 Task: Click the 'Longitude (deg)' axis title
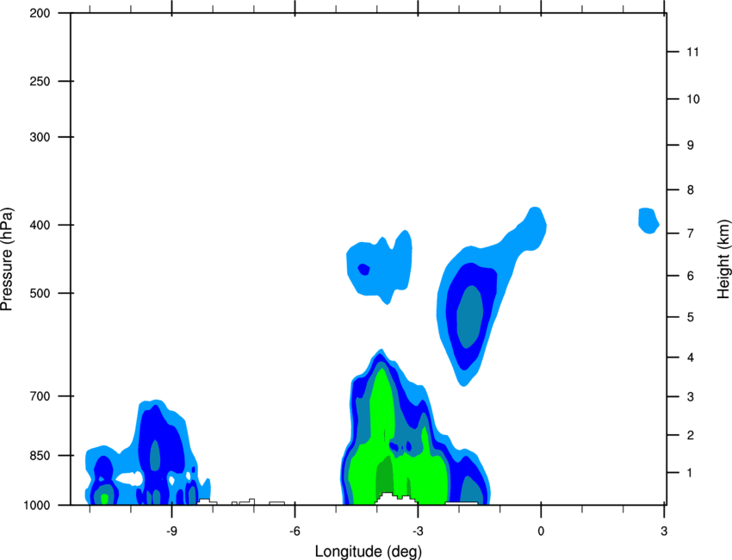369,551
